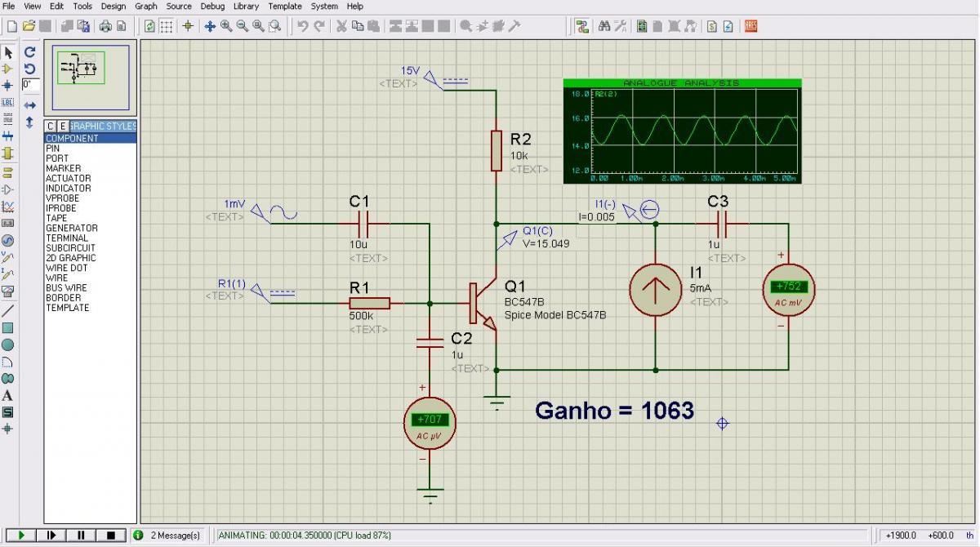Choose the selection arrow mode

click(8, 52)
